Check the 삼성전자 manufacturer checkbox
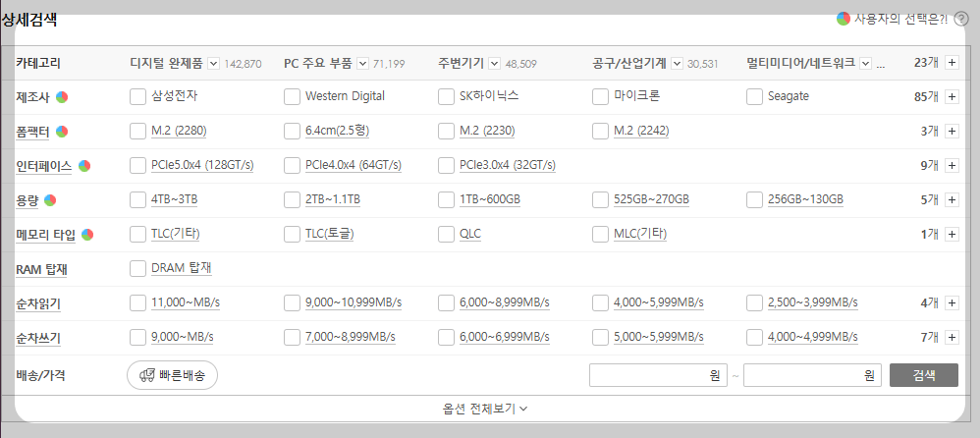The width and height of the screenshot is (980, 438). [137, 97]
